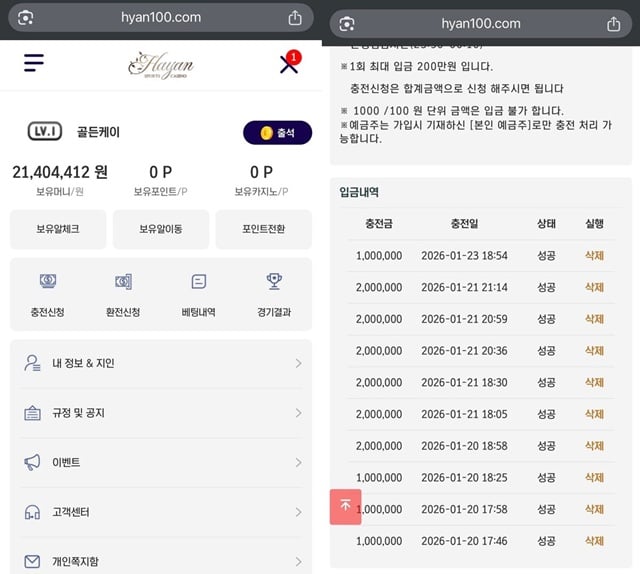Click 삭제 for the 2026-01-23 18:54 deposit

(x=594, y=256)
